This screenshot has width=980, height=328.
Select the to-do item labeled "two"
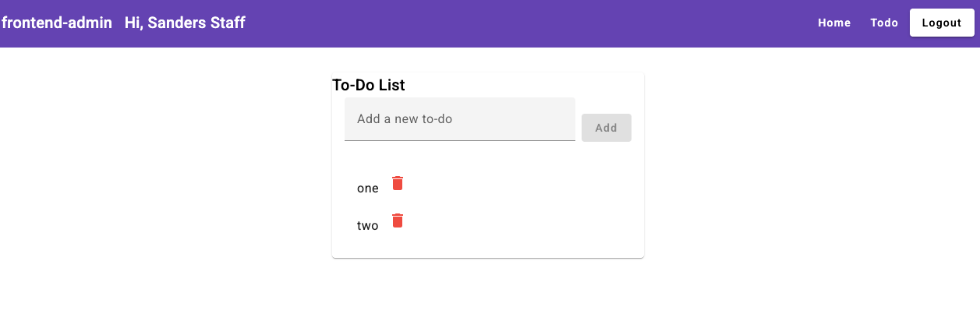click(x=368, y=225)
